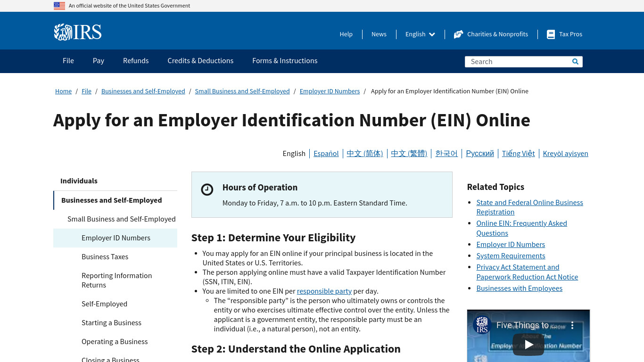The height and width of the screenshot is (362, 644).
Task: Click the Step 2: Understand the Online Application heading
Action: [296, 349]
